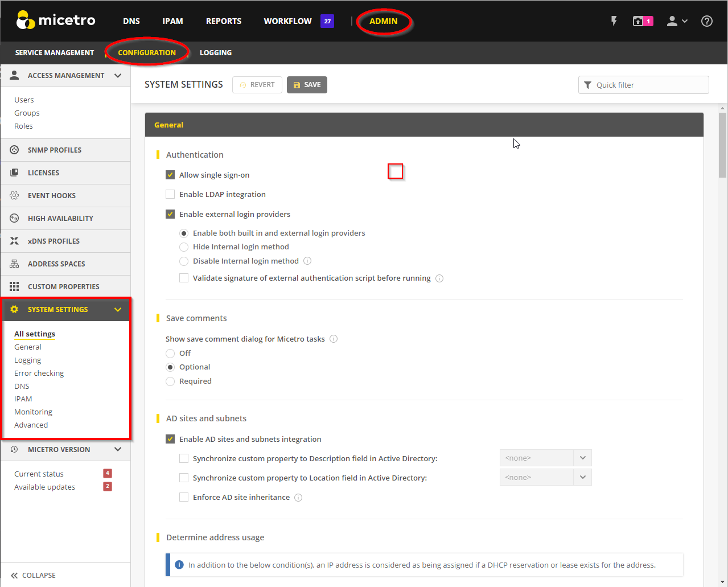
Task: Click the Custom Properties grid icon
Action: pos(14,286)
